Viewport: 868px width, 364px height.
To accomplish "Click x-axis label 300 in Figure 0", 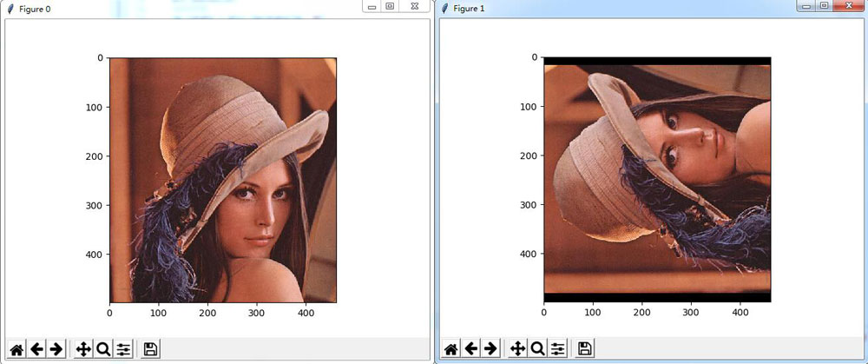I will click(257, 314).
